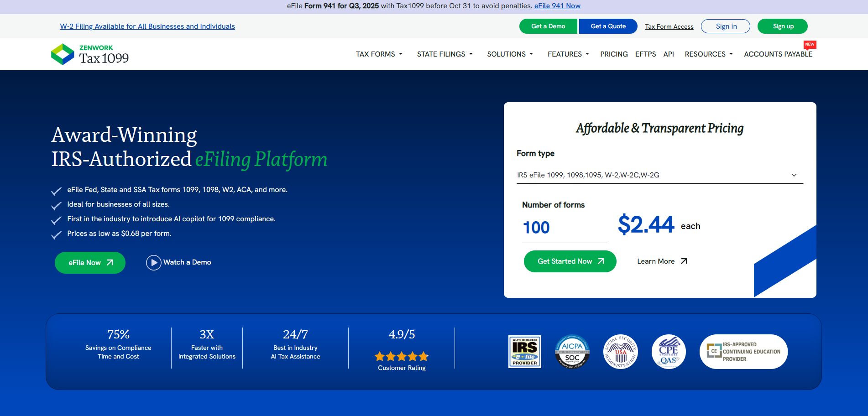
Task: Play the Watch a Demo video icon
Action: coord(154,263)
